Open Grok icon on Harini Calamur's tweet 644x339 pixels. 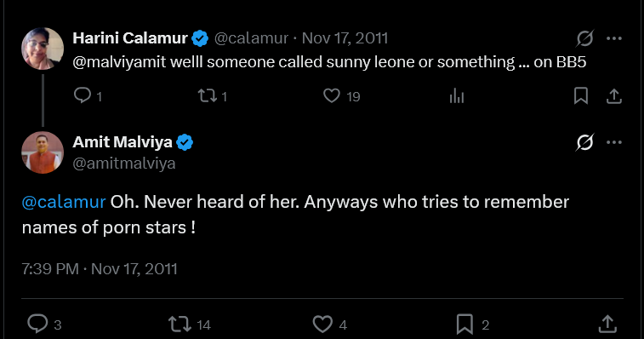tap(584, 38)
